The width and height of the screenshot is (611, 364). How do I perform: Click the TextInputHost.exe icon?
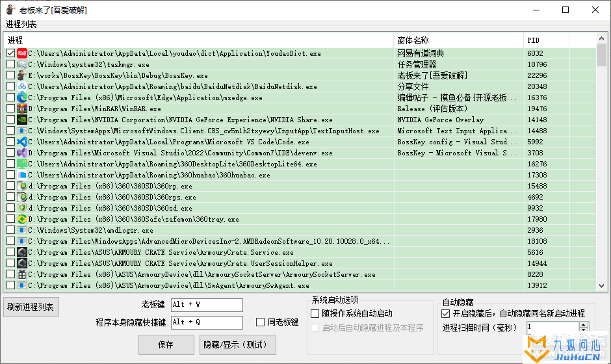(x=22, y=131)
